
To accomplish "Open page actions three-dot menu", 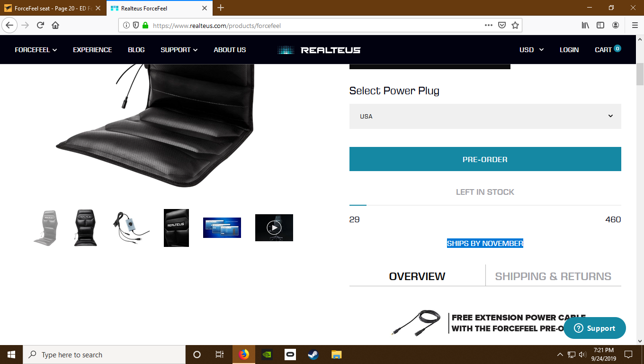I will coord(489,26).
